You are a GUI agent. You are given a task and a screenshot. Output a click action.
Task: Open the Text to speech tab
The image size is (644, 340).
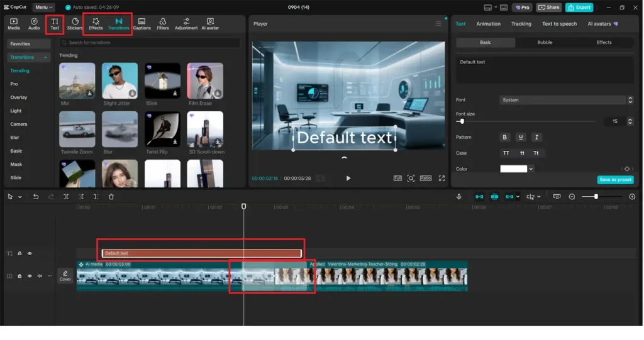[x=559, y=24]
